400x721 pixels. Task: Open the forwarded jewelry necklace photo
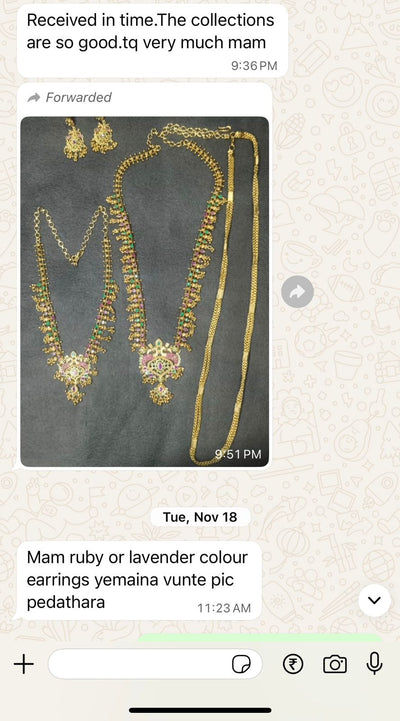[x=145, y=292]
